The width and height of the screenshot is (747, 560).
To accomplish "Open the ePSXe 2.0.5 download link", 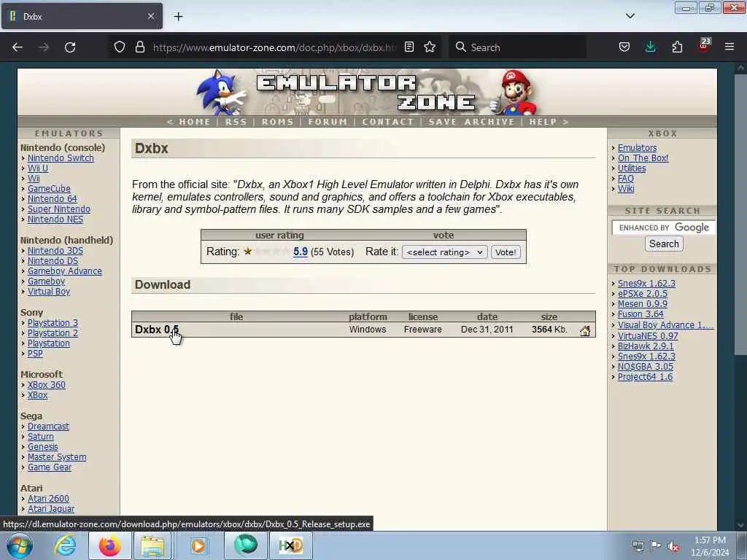I will [643, 294].
